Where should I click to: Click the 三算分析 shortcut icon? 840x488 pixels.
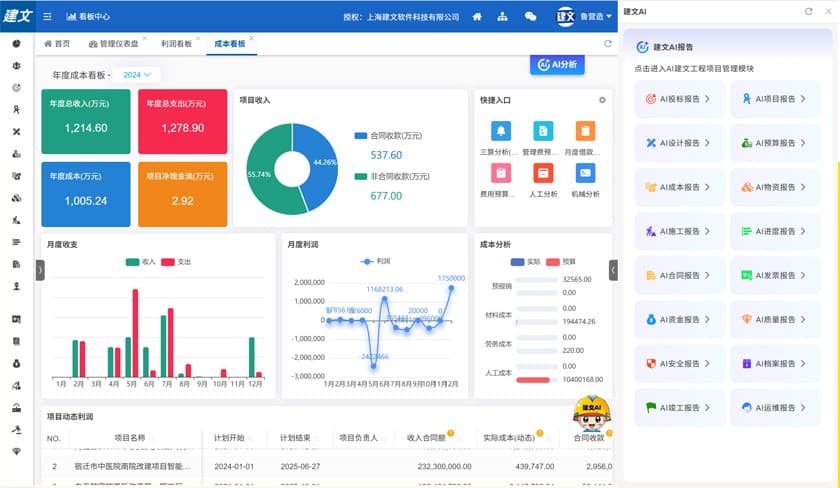(x=500, y=131)
